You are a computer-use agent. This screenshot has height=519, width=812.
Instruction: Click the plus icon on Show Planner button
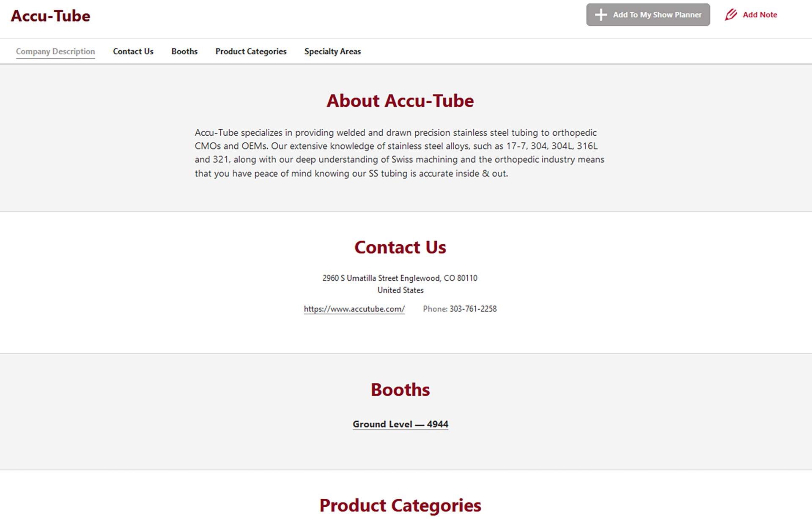click(x=601, y=15)
